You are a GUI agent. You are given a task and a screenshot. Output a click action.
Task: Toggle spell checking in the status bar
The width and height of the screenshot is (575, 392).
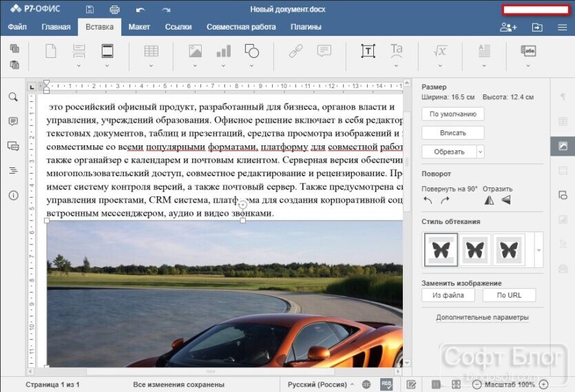pyautogui.click(x=386, y=384)
